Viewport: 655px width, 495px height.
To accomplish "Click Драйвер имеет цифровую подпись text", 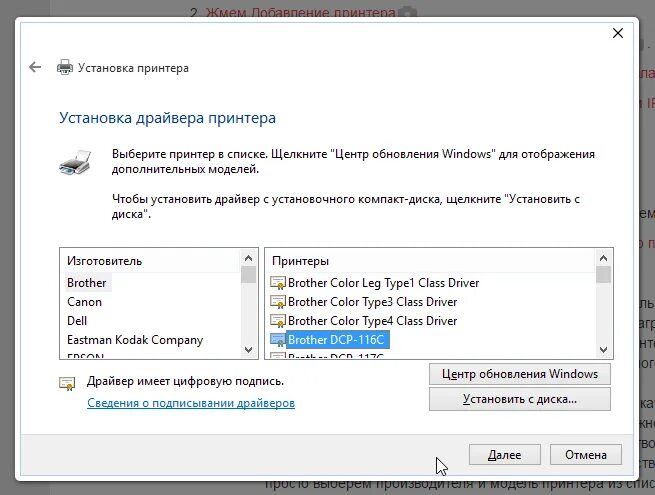I will 185,381.
